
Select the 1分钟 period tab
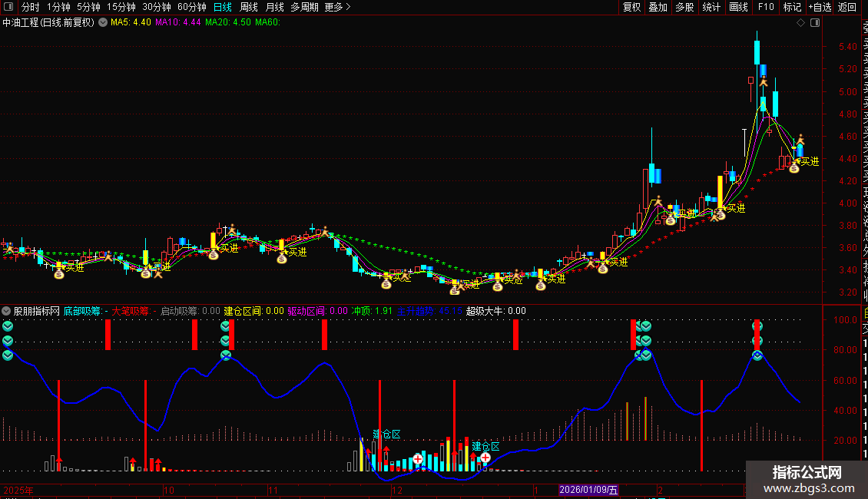(x=58, y=7)
